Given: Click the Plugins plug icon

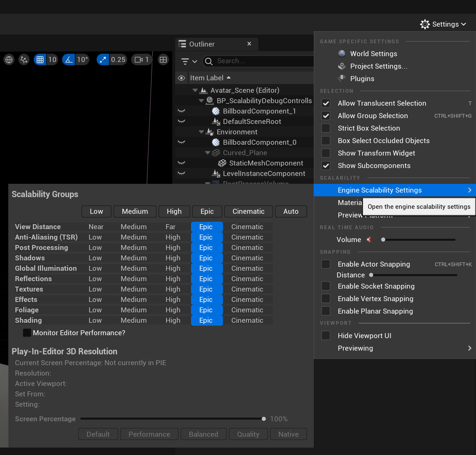Looking at the screenshot, I should point(342,79).
